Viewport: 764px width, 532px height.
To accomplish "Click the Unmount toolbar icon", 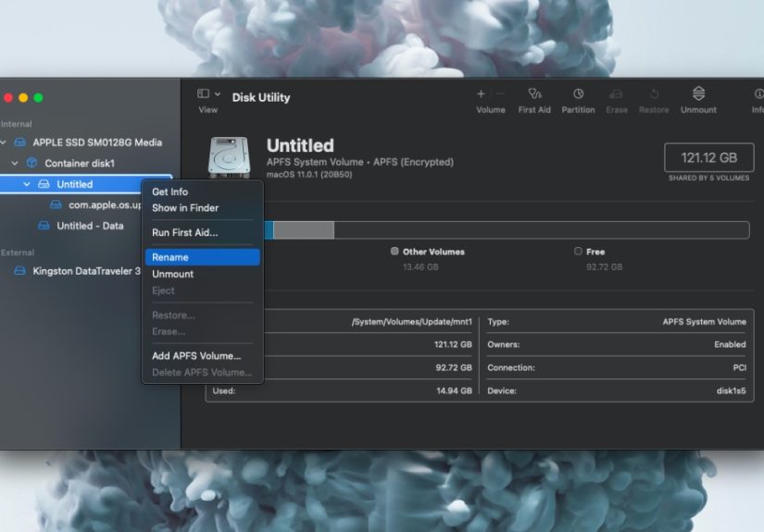I will tap(698, 93).
